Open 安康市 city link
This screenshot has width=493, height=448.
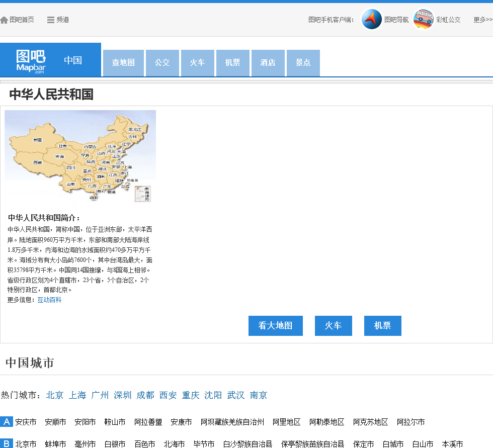pyautogui.click(x=181, y=422)
